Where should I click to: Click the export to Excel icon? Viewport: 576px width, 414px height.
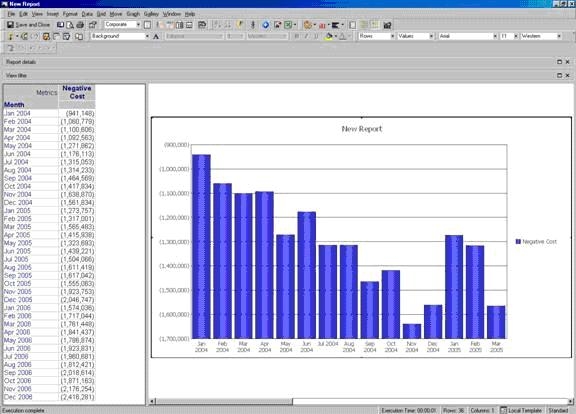point(288,25)
